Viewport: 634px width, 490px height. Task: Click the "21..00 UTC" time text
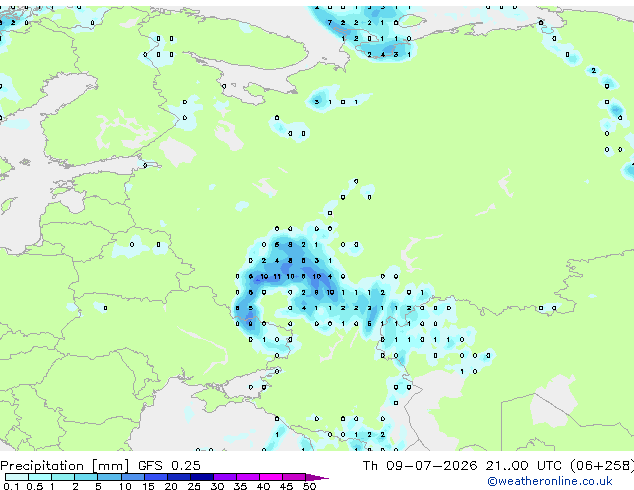[524, 466]
